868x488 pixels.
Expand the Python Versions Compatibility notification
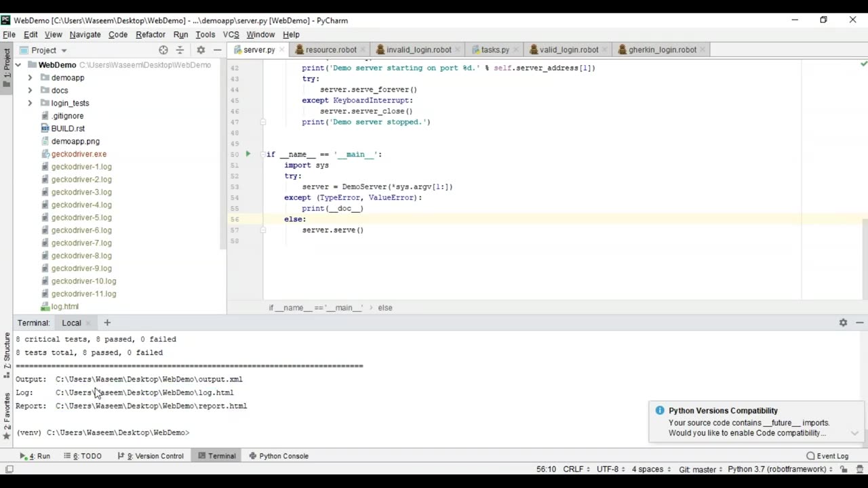[x=854, y=433]
